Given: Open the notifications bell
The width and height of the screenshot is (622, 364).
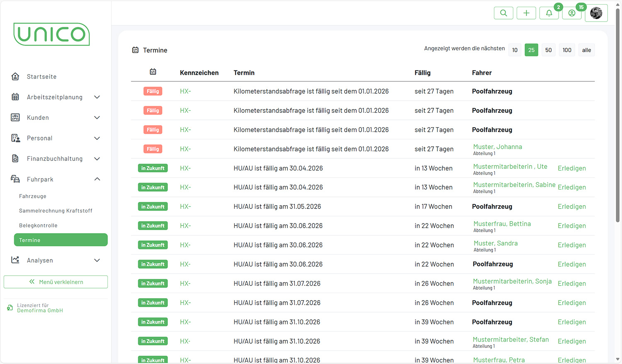Looking at the screenshot, I should pos(549,13).
